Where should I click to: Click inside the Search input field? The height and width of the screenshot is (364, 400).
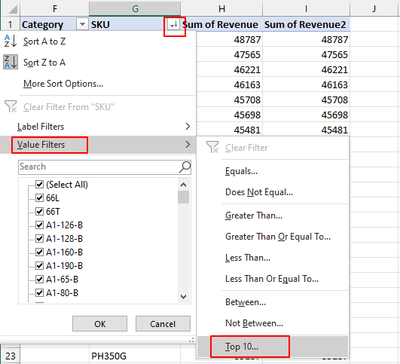99,167
